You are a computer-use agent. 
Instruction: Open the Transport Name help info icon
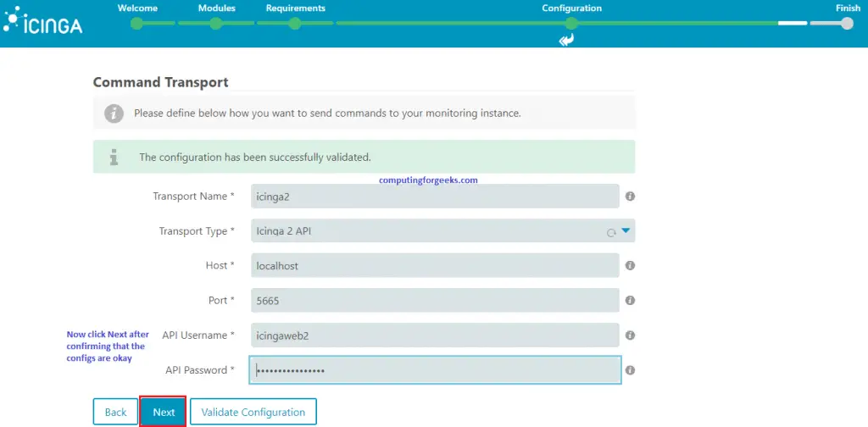[x=630, y=197]
